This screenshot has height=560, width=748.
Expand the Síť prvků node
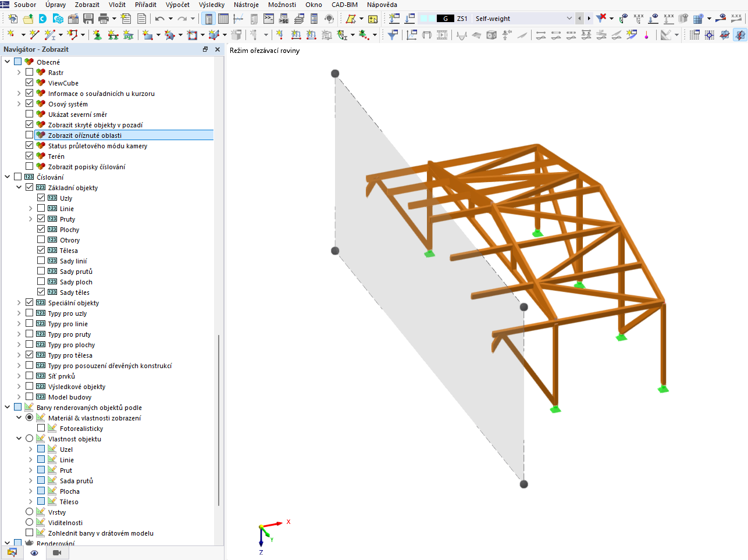19,376
